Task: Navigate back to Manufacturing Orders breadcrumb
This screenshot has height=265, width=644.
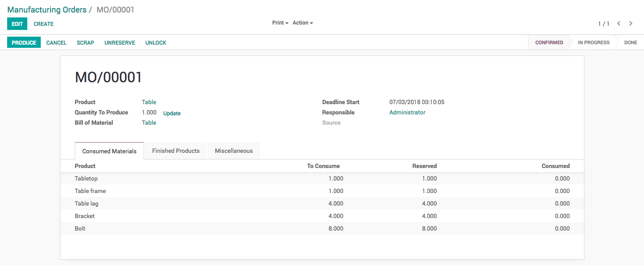Action: coord(47,10)
